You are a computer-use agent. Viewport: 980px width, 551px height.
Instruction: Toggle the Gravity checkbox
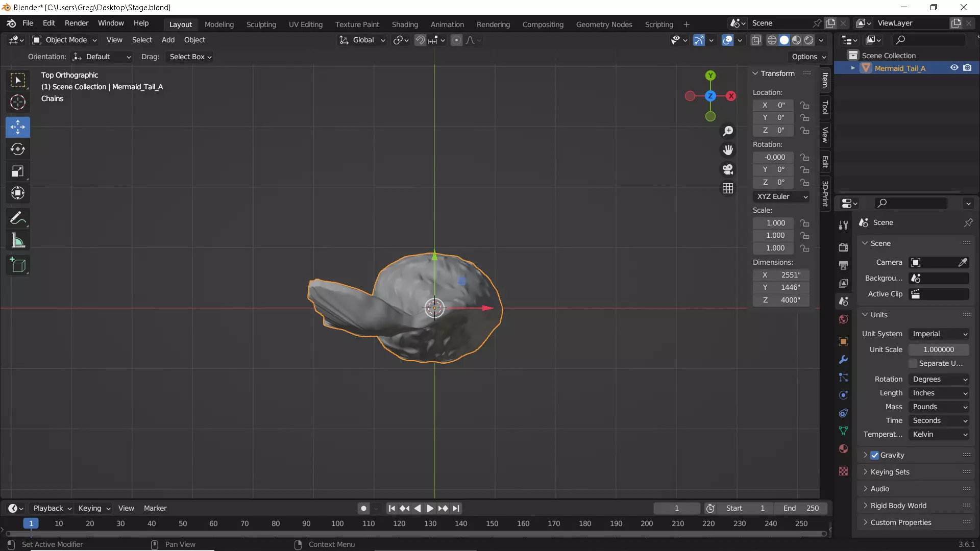pos(874,455)
